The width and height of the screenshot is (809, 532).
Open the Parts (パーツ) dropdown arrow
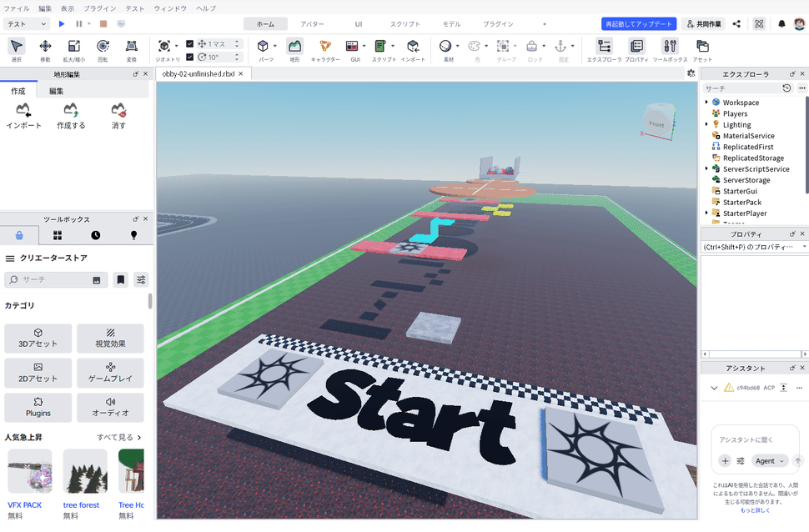(x=275, y=46)
